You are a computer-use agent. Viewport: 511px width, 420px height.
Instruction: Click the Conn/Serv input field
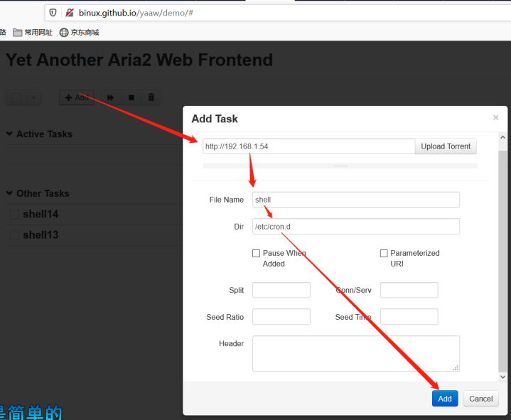(409, 290)
